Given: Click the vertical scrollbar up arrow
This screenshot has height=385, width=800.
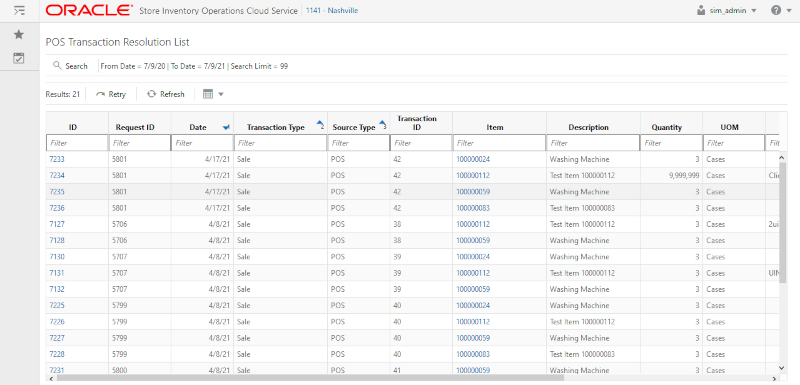Looking at the screenshot, I should coord(783,158).
